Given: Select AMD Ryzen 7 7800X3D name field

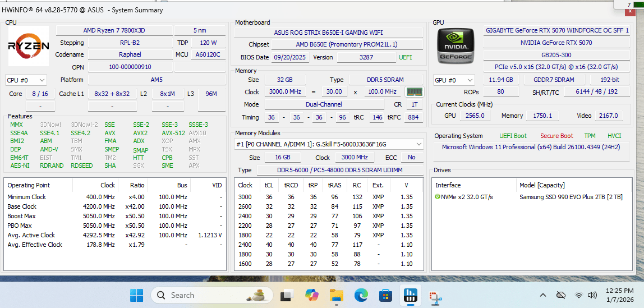Looking at the screenshot, I should click(x=114, y=30).
